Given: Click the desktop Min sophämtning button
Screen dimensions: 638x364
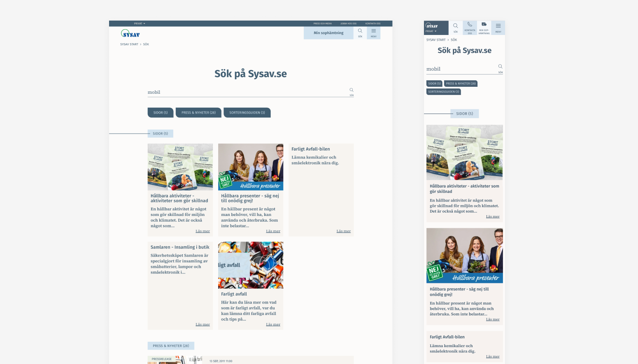Looking at the screenshot, I should click(x=328, y=33).
